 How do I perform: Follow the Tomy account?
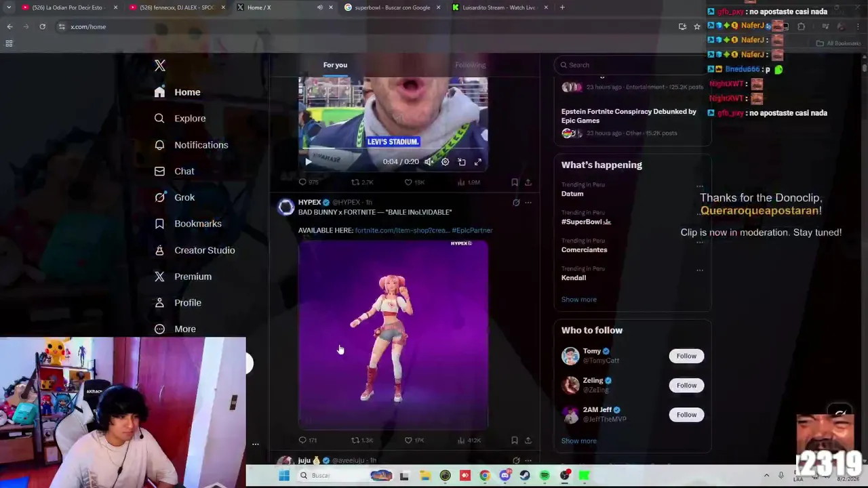(686, 356)
